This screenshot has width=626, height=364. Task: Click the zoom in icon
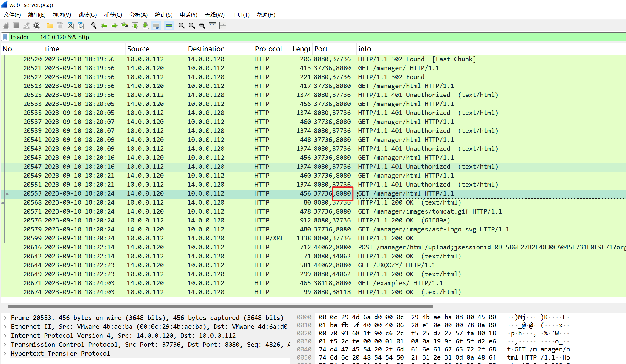click(182, 26)
